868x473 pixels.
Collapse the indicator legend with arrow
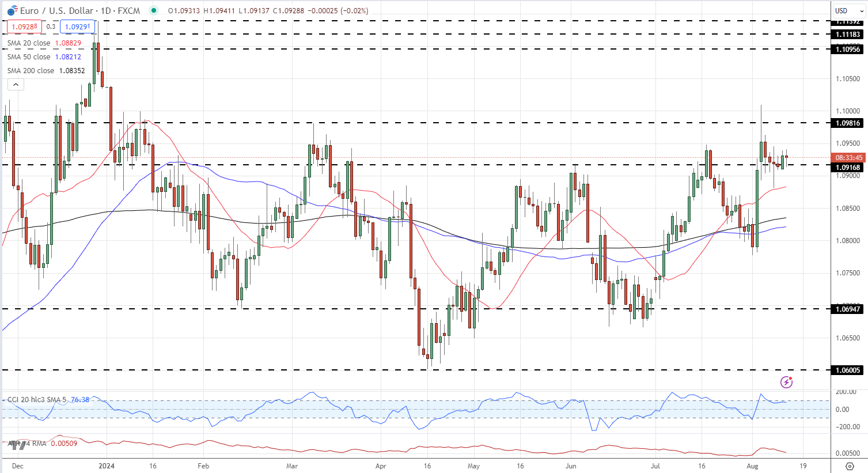16,85
